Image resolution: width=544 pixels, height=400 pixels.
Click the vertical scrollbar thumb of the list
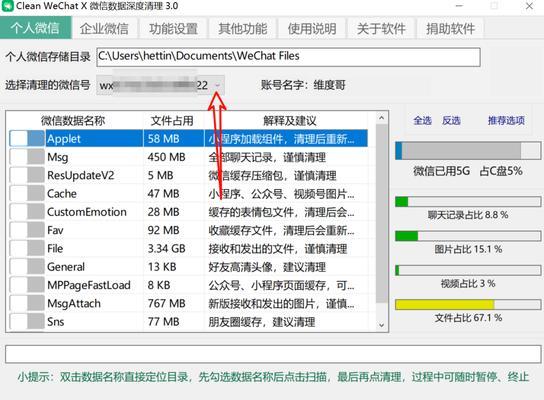click(x=381, y=213)
